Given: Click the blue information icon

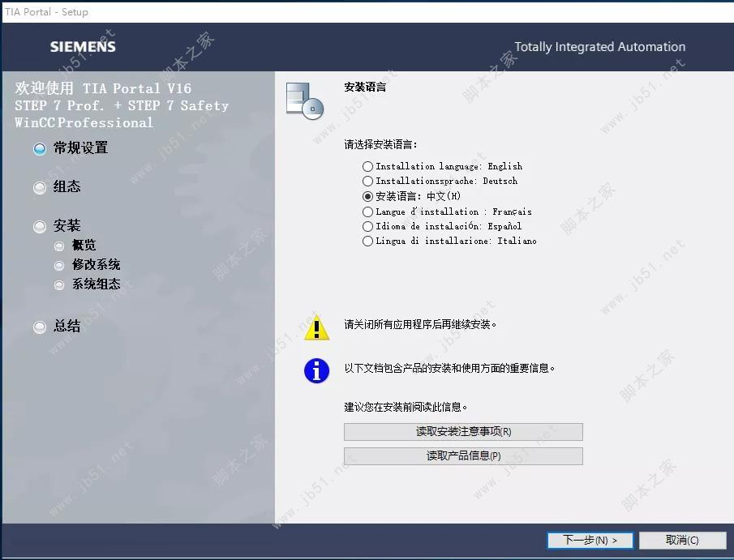Looking at the screenshot, I should [x=315, y=370].
